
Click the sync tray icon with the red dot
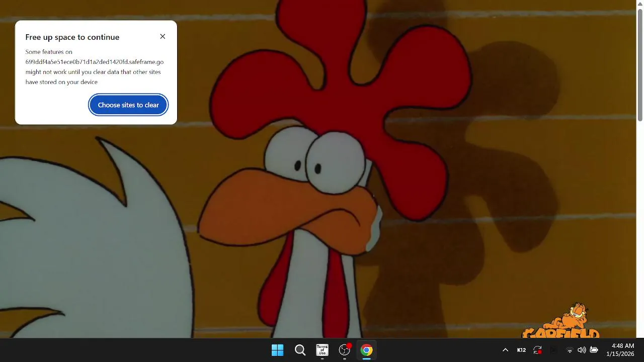(537, 350)
